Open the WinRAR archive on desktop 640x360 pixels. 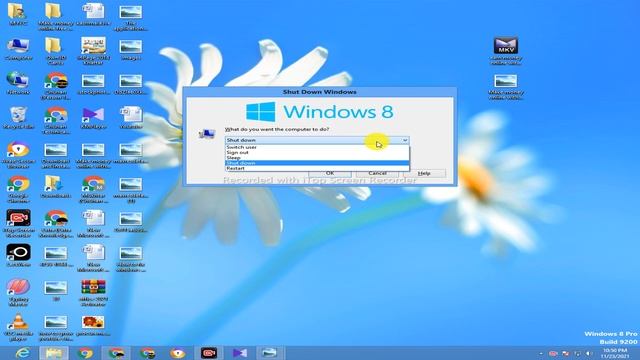coord(93,292)
